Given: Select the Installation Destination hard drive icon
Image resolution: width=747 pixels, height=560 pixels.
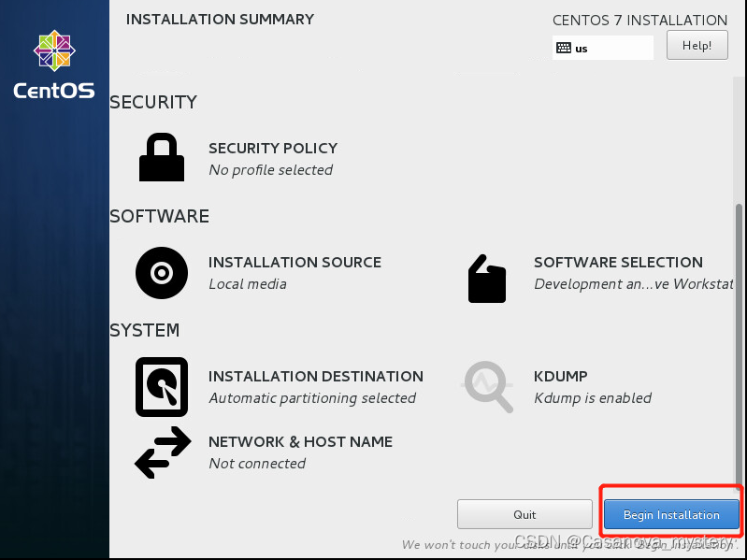Looking at the screenshot, I should pyautogui.click(x=162, y=387).
